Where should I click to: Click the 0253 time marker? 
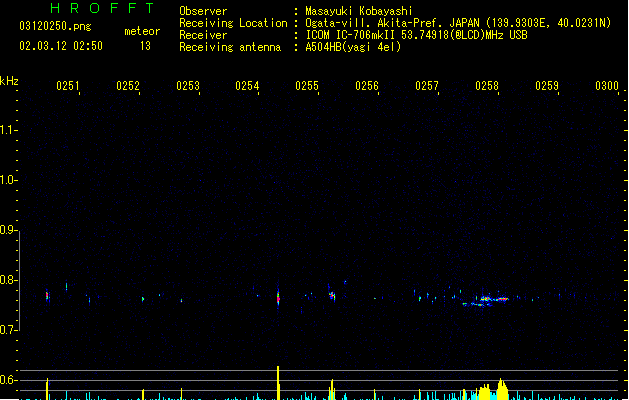187,86
